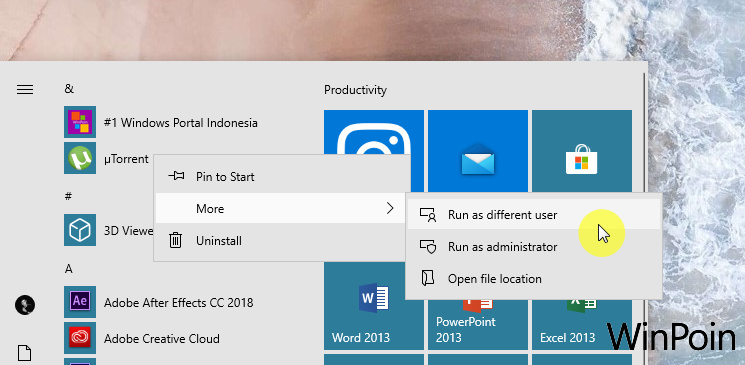745x365 pixels.
Task: Choose Uninstall from the context menu
Action: click(x=282, y=240)
